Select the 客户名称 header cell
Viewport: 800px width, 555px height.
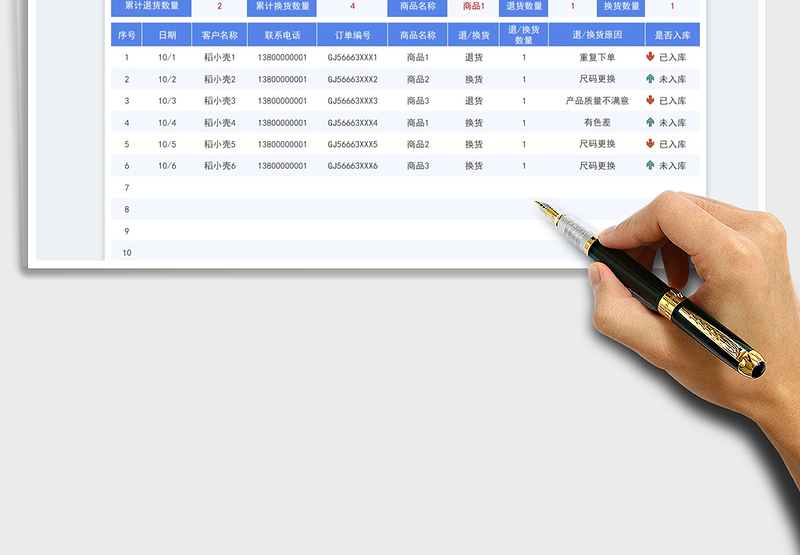(219, 35)
